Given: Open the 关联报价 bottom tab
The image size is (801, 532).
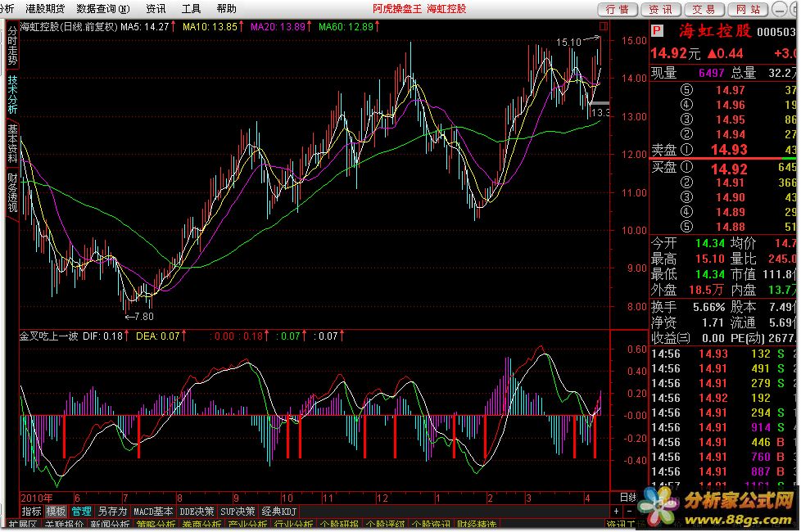Looking at the screenshot, I should coord(65,525).
